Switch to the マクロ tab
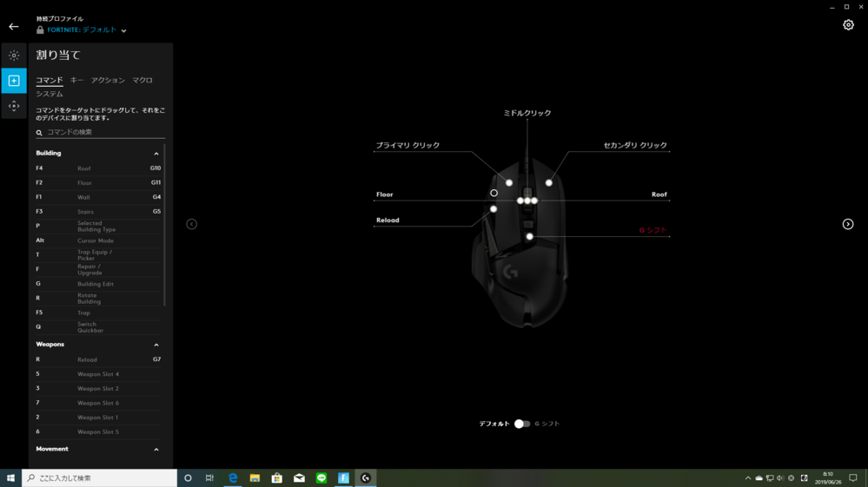This screenshot has width=868, height=487. coord(142,80)
